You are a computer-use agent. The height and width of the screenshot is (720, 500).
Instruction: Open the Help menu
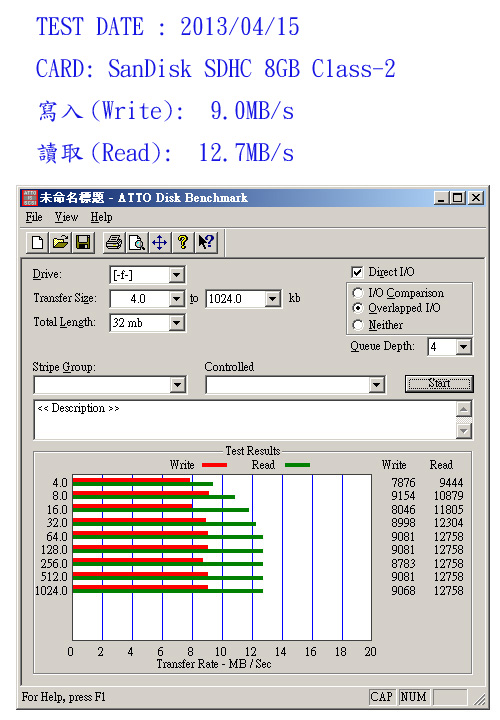pos(101,217)
